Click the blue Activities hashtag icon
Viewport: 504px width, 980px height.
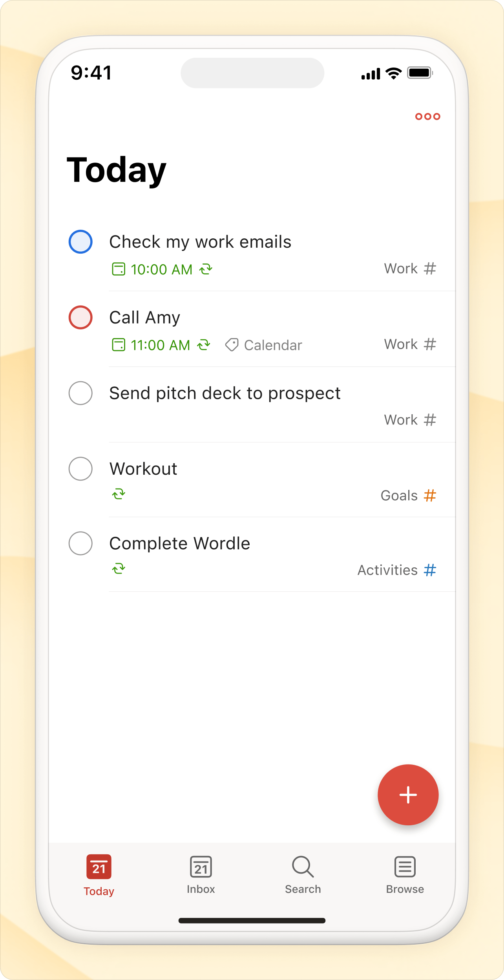tap(430, 570)
